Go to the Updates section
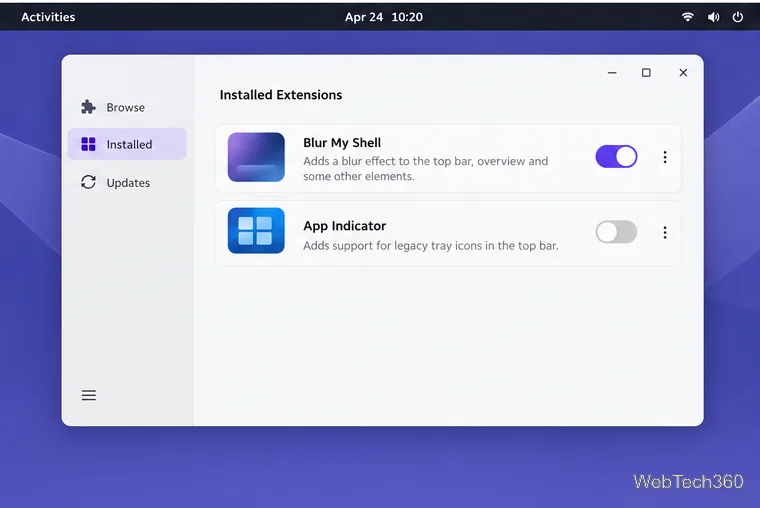The image size is (760, 508). [x=127, y=182]
